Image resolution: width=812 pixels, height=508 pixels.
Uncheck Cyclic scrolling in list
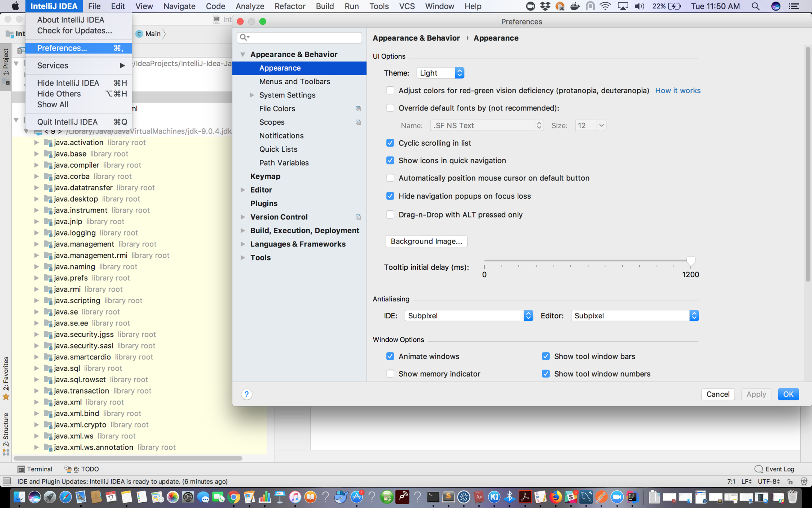(x=390, y=143)
